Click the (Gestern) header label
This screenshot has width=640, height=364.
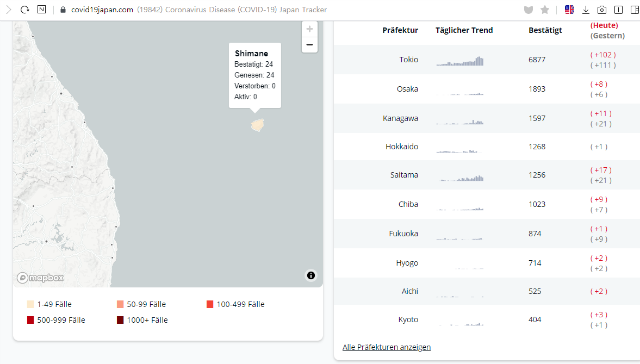[607, 36]
